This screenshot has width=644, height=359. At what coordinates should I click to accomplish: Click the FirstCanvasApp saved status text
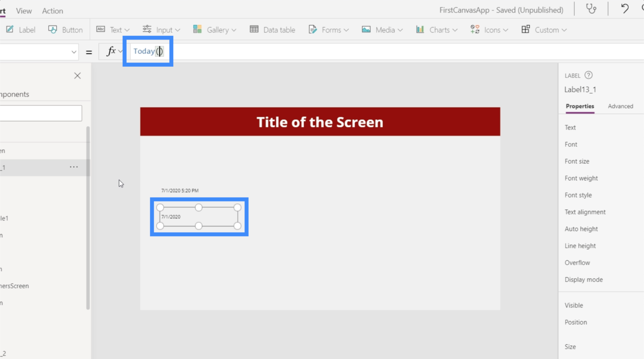pos(501,10)
